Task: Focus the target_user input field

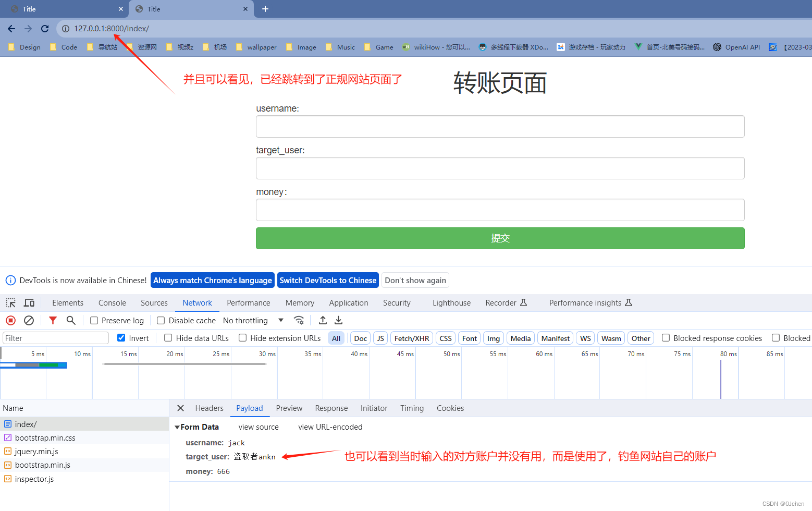Action: 500,168
